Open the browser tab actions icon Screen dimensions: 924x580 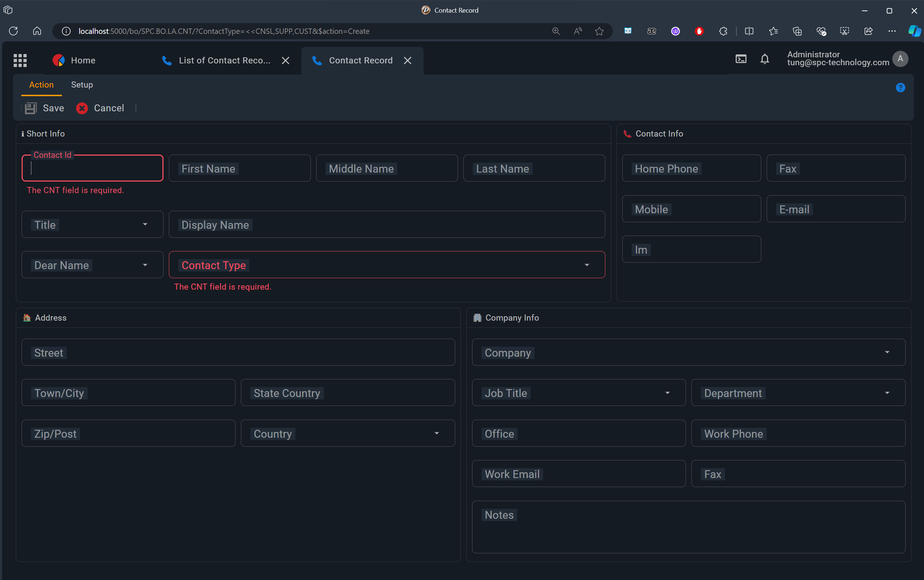tap(8, 10)
